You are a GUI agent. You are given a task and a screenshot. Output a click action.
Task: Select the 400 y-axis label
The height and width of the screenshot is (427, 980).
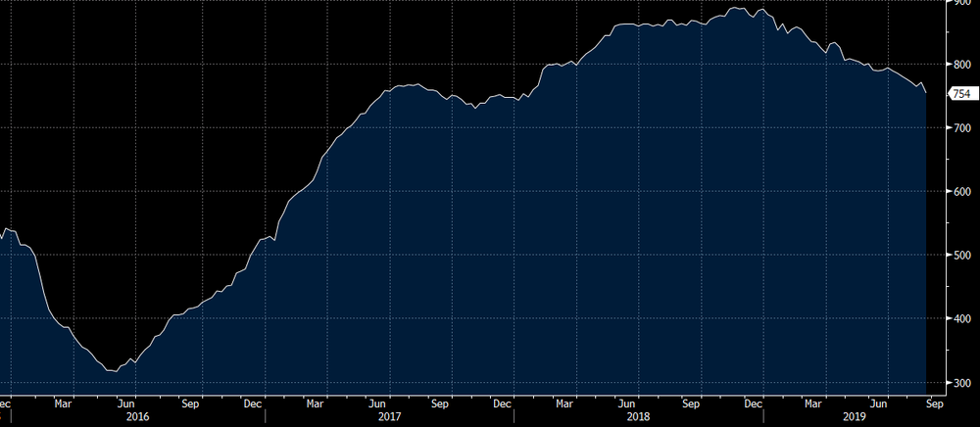[961, 318]
